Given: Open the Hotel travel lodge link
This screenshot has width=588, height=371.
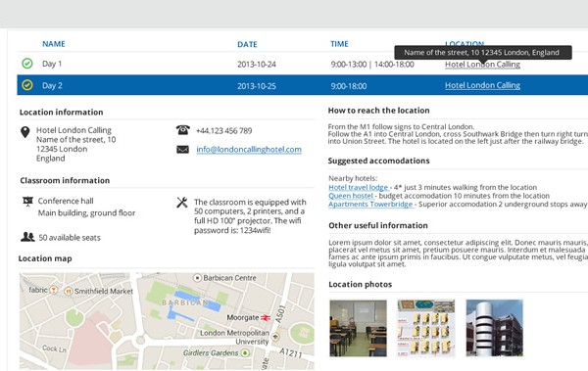Looking at the screenshot, I should pyautogui.click(x=359, y=187).
